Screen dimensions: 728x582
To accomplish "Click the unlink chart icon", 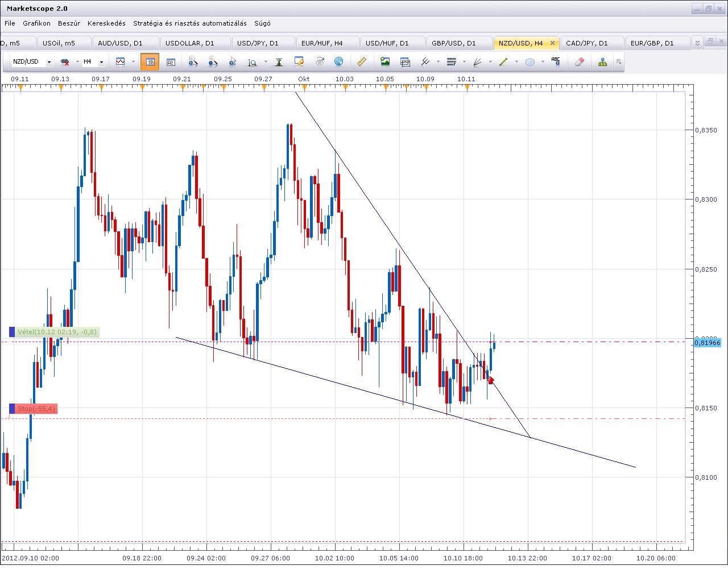I will pos(65,62).
